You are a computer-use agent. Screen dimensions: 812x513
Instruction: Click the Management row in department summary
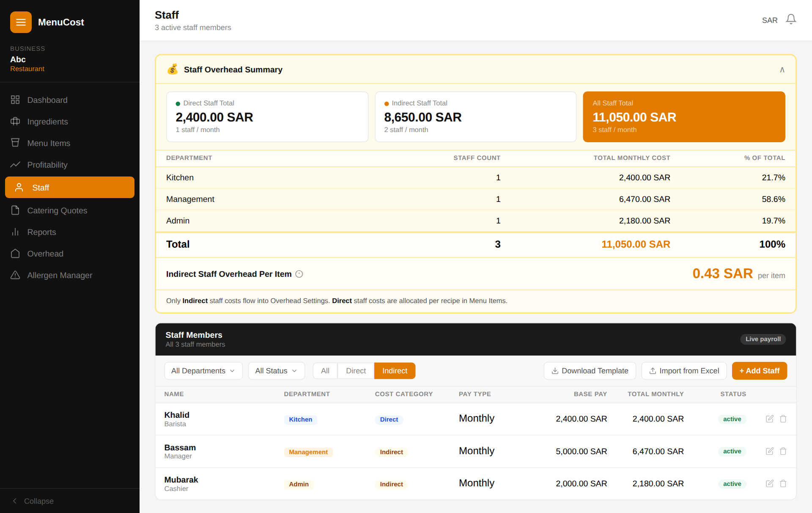475,199
